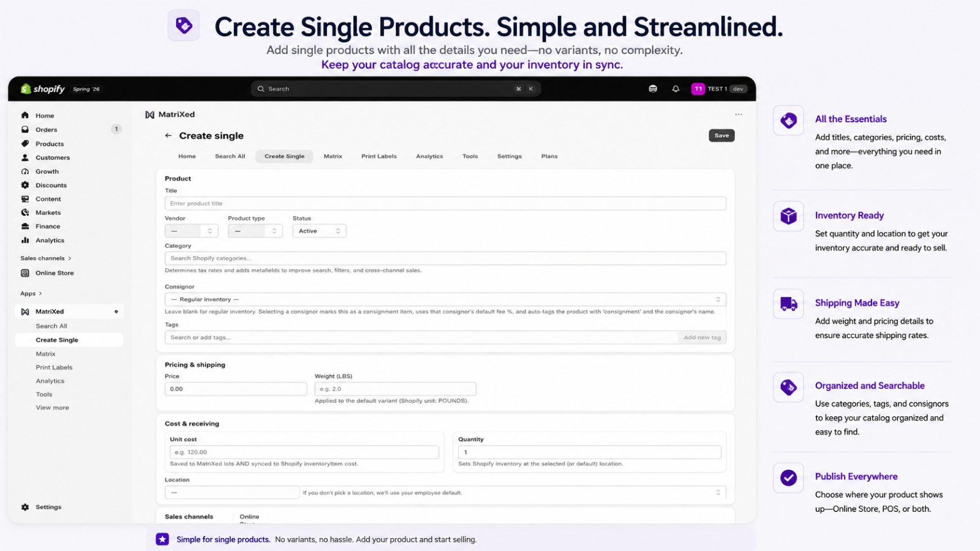
Task: Click View more in the sidebar
Action: coord(52,408)
